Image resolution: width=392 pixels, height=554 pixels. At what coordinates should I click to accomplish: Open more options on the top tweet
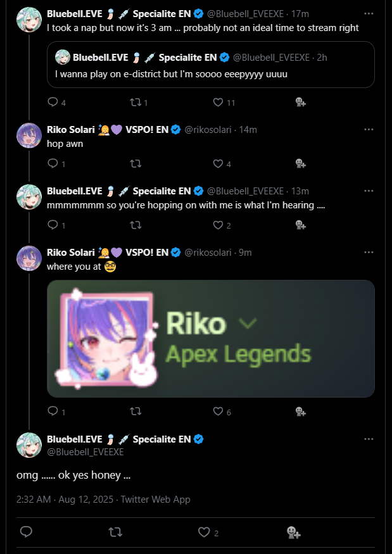[x=369, y=13]
